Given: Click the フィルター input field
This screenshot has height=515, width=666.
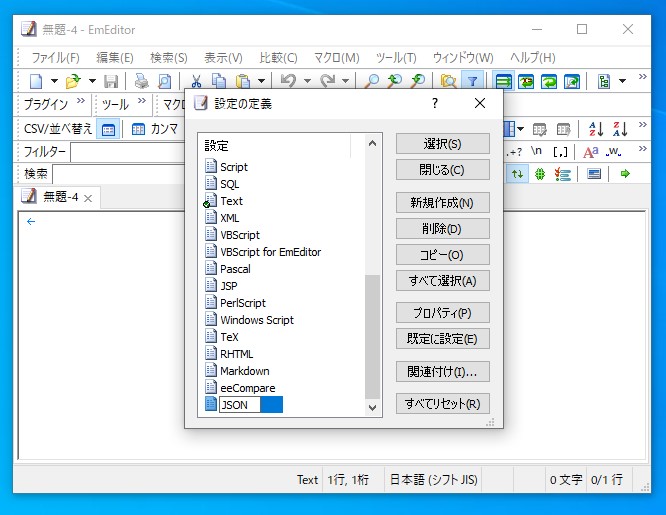Looking at the screenshot, I should click(x=127, y=152).
